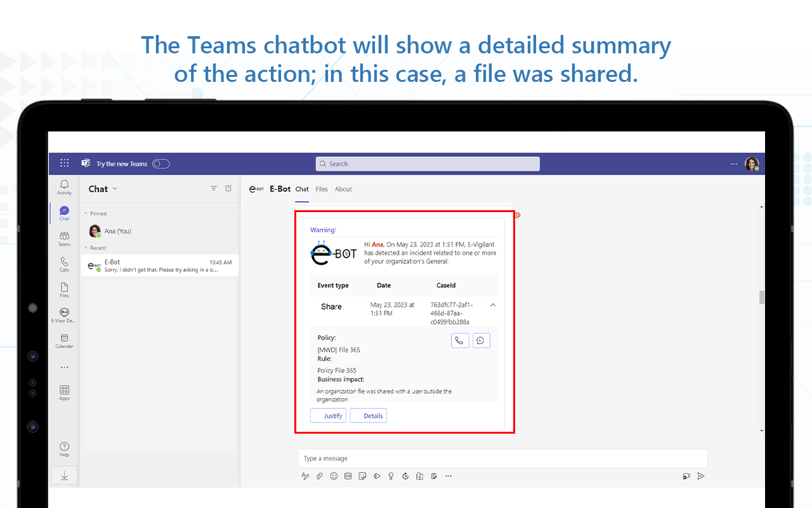Toggle the Try the new Teams switch
The image size is (812, 508).
point(161,164)
